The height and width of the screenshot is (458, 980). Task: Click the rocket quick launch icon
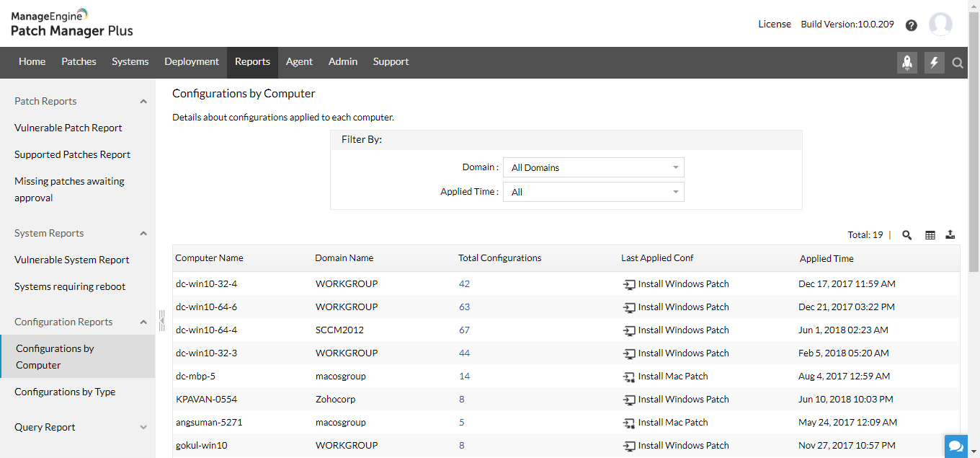907,63
